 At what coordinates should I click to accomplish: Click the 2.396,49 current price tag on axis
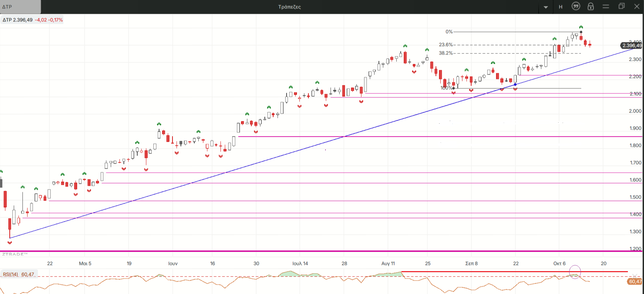pyautogui.click(x=632, y=46)
